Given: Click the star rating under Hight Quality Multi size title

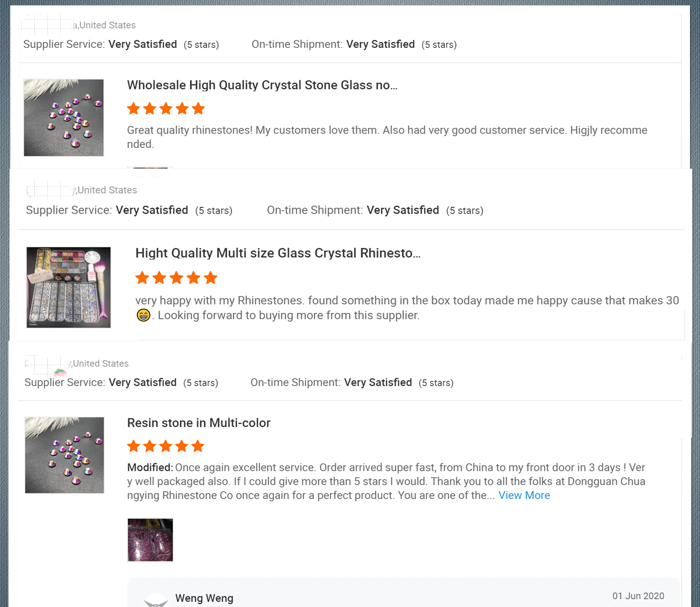Looking at the screenshot, I should 176,278.
